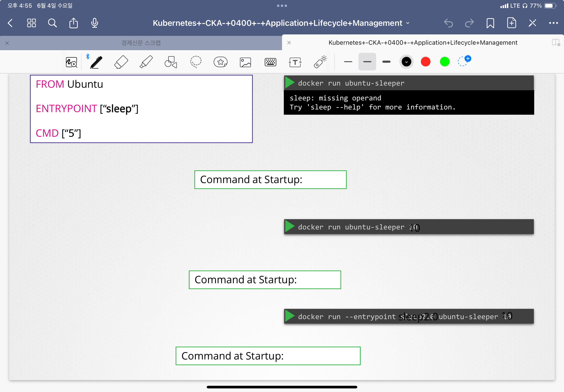The height and width of the screenshot is (392, 564).
Task: Switch to the 경제신문 스크랩 tab
Action: [x=141, y=43]
